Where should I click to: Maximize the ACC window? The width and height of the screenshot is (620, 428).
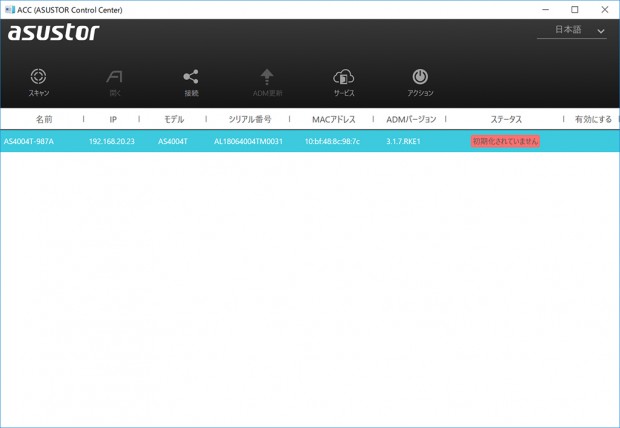(x=575, y=9)
